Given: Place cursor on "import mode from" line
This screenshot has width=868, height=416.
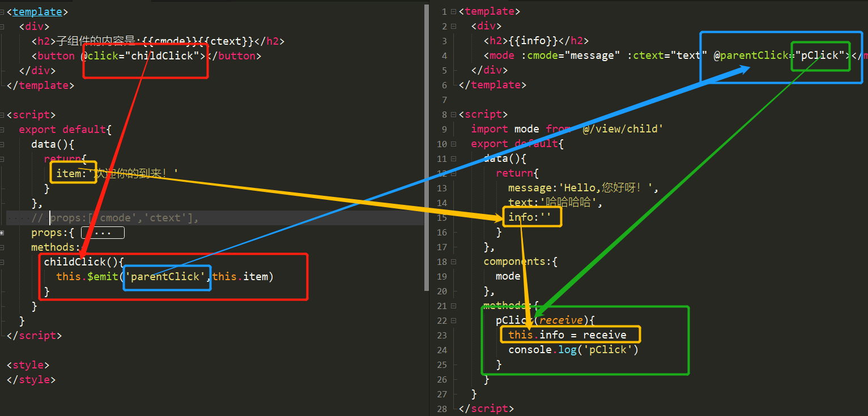Looking at the screenshot, I should point(567,129).
